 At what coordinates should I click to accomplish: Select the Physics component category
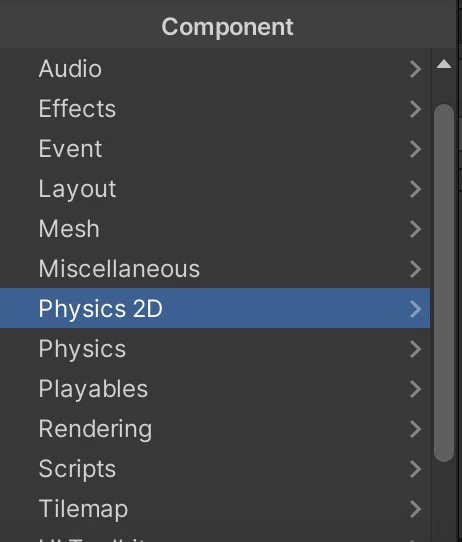point(215,348)
